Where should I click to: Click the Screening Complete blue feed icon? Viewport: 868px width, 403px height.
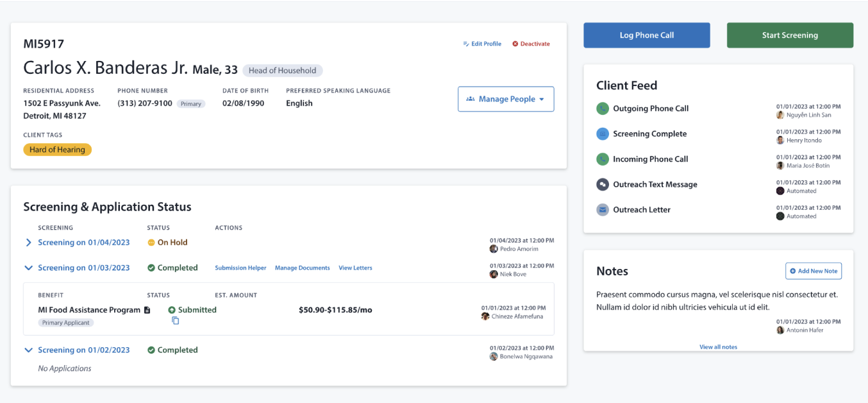pos(603,134)
